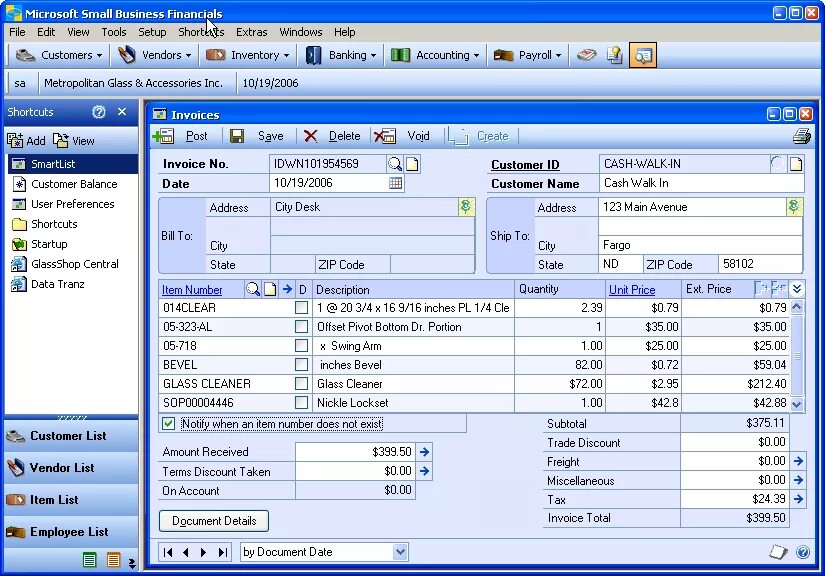This screenshot has height=576, width=825.
Task: Print the invoice using printer icon
Action: tap(802, 136)
